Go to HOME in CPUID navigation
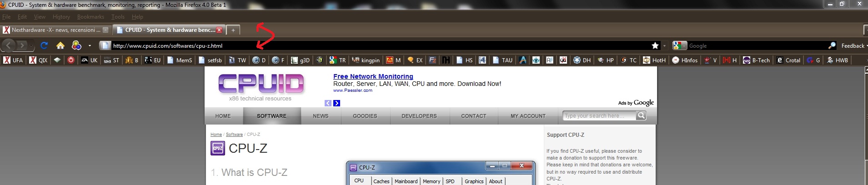Viewport: 868px width, 185px height. tap(223, 116)
